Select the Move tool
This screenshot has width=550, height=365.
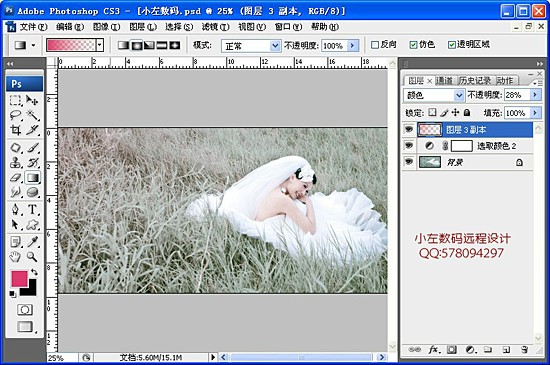(32, 101)
